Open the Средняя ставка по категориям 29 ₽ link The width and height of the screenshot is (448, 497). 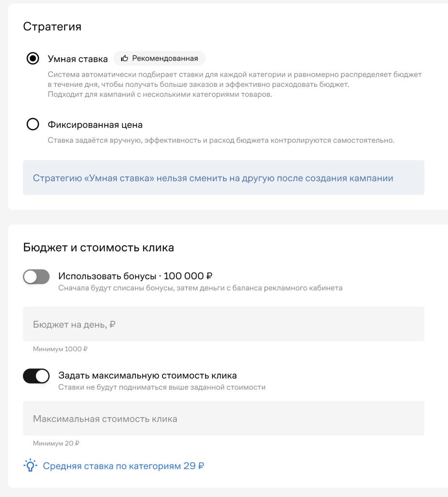coord(124,465)
